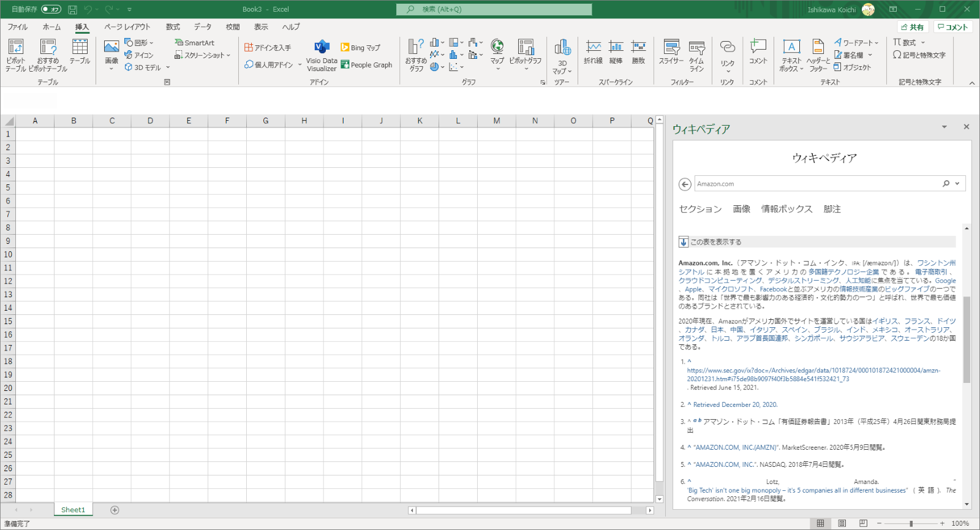Open the 情報ボックス section
Image resolution: width=980 pixels, height=530 pixels.
(x=786, y=209)
